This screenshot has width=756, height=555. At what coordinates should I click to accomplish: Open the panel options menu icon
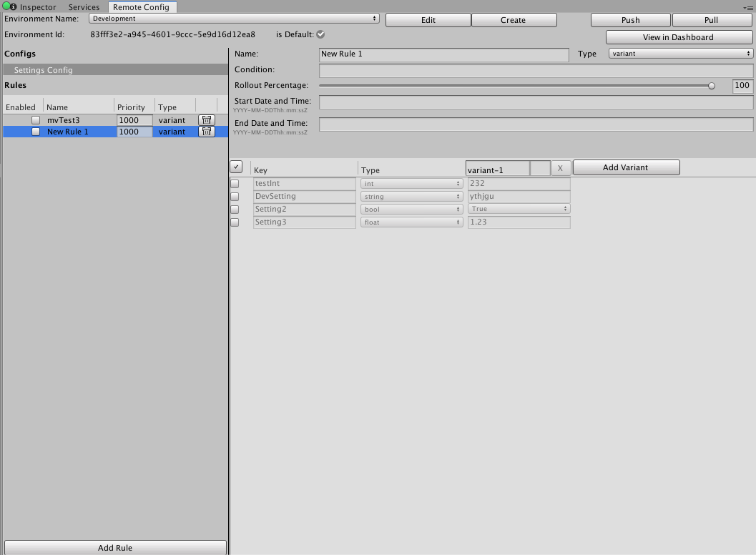tap(748, 7)
